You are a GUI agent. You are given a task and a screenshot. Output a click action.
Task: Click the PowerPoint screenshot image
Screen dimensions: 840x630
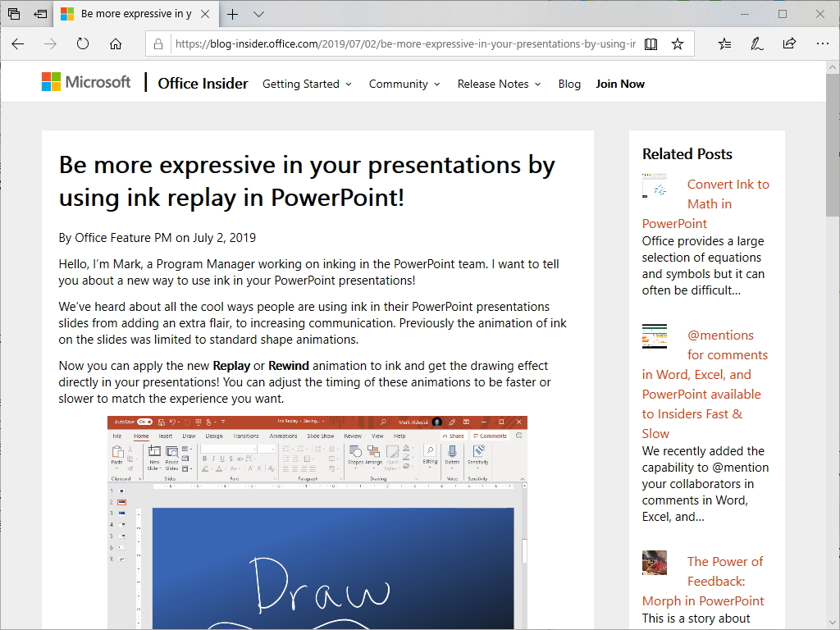tap(317, 523)
